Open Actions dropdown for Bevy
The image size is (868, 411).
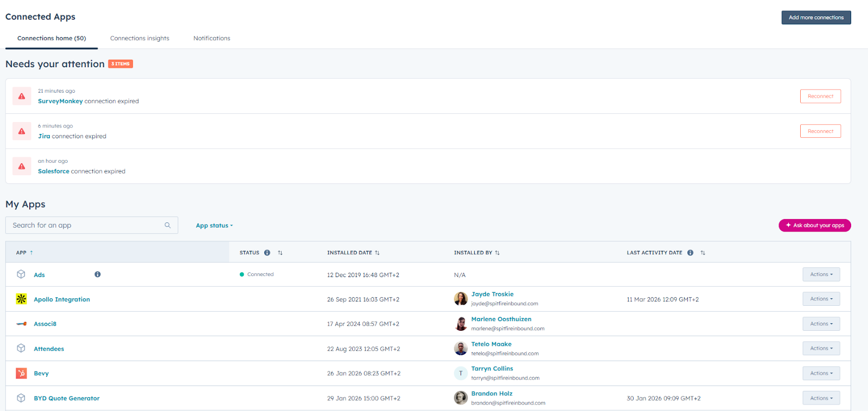(x=821, y=373)
